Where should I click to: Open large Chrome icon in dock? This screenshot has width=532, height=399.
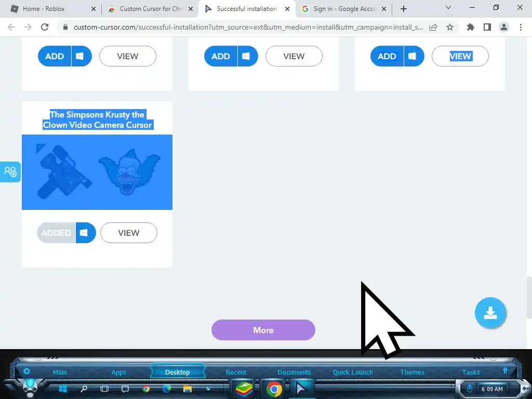click(x=274, y=389)
